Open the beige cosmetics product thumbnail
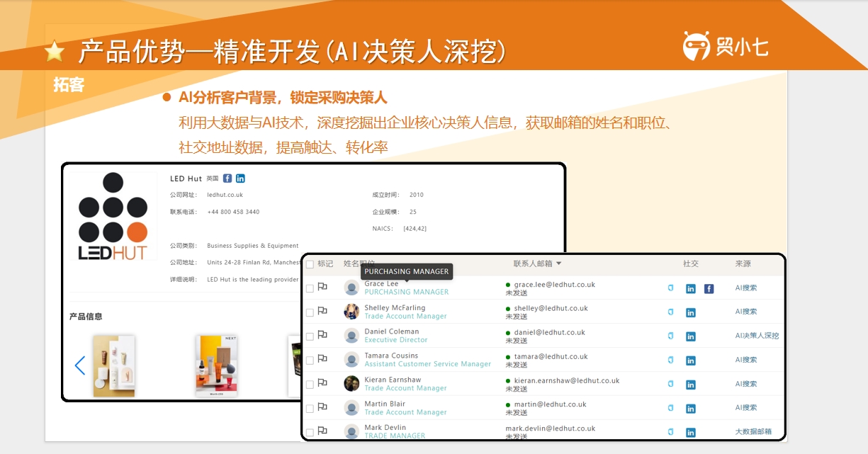 [113, 365]
